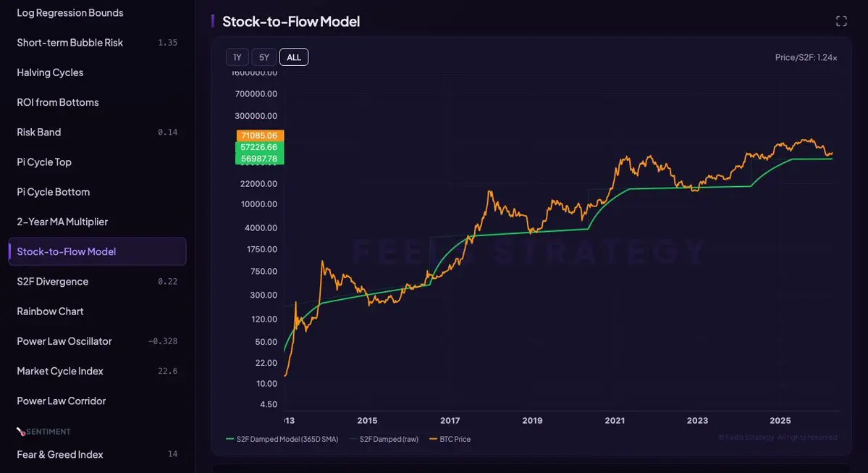Open Log Regression Bounds in sidebar
The height and width of the screenshot is (473, 868).
pos(70,13)
